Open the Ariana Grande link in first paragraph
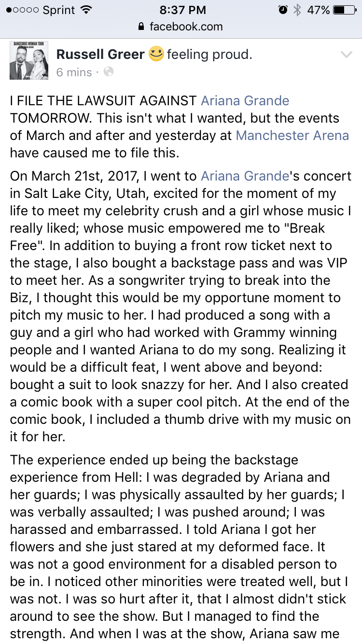The width and height of the screenshot is (362, 644). coord(245,100)
